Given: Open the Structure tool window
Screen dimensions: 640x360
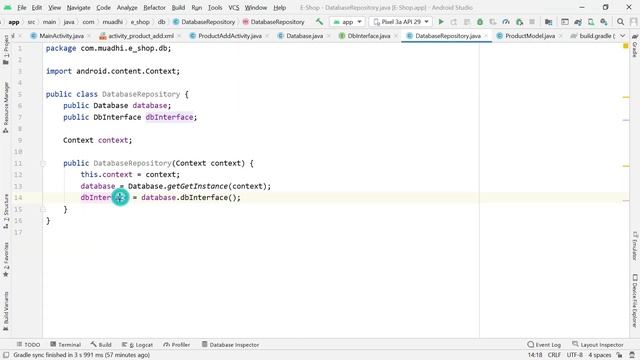Looking at the screenshot, I should click(6, 211).
